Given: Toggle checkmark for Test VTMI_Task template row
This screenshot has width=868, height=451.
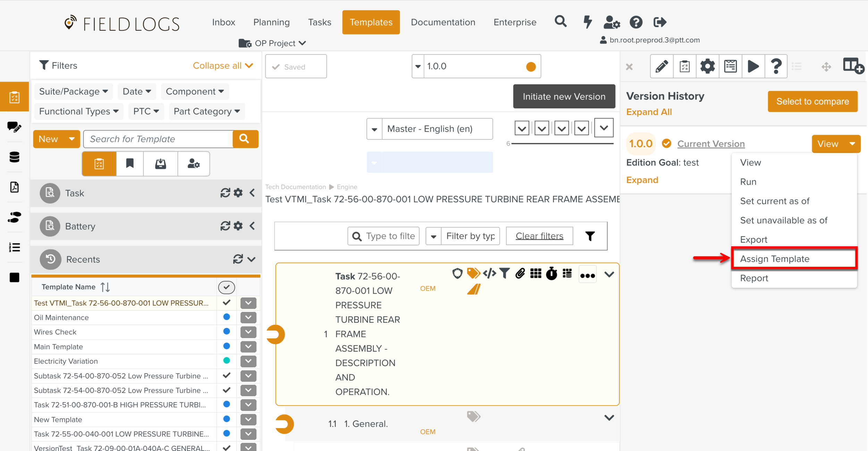Looking at the screenshot, I should coord(226,303).
